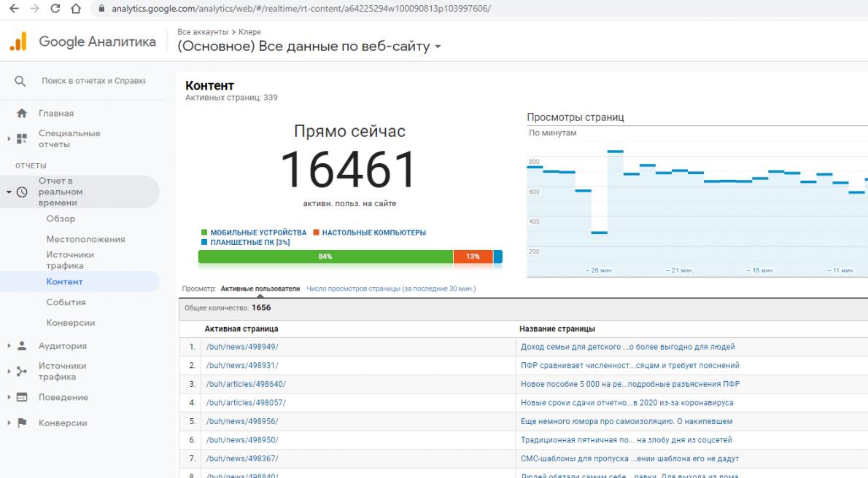Click the 'Общее количество: 1656' total
The height and width of the screenshot is (478, 868).
[228, 307]
